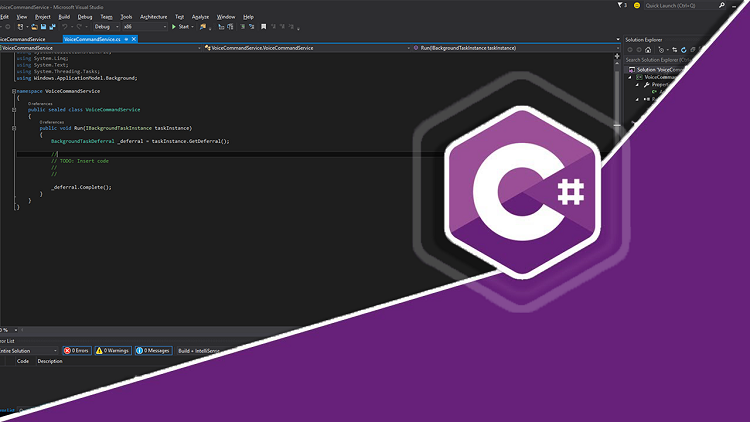Click the Find in Files toolbar icon
The height and width of the screenshot is (422, 750).
[x=203, y=27]
